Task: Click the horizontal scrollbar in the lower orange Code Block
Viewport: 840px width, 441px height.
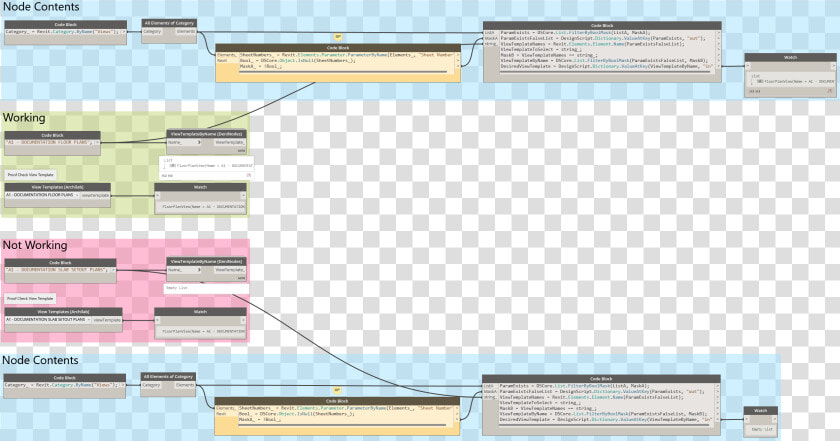Action: tap(342, 425)
